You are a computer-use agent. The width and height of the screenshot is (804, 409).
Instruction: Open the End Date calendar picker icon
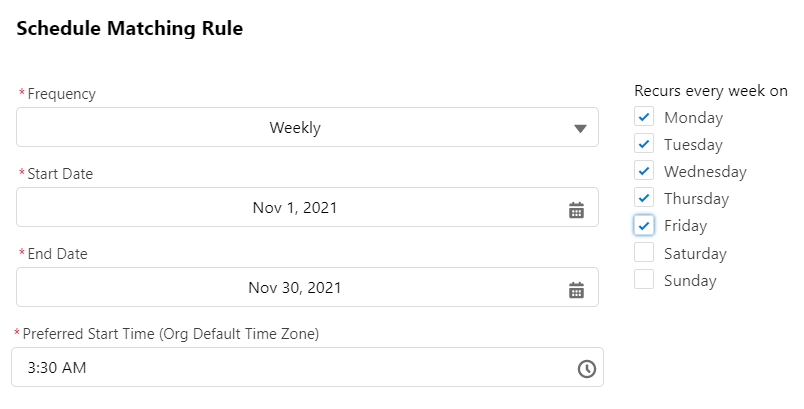tap(576, 289)
